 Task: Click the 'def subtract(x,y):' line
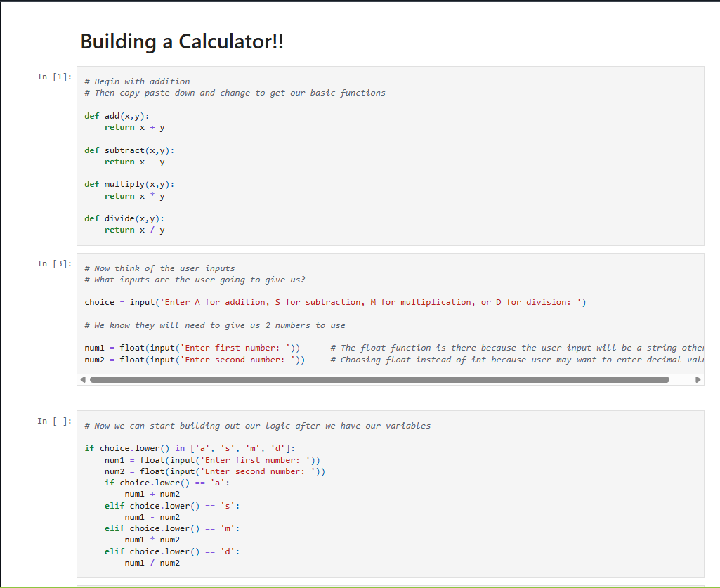(x=129, y=150)
